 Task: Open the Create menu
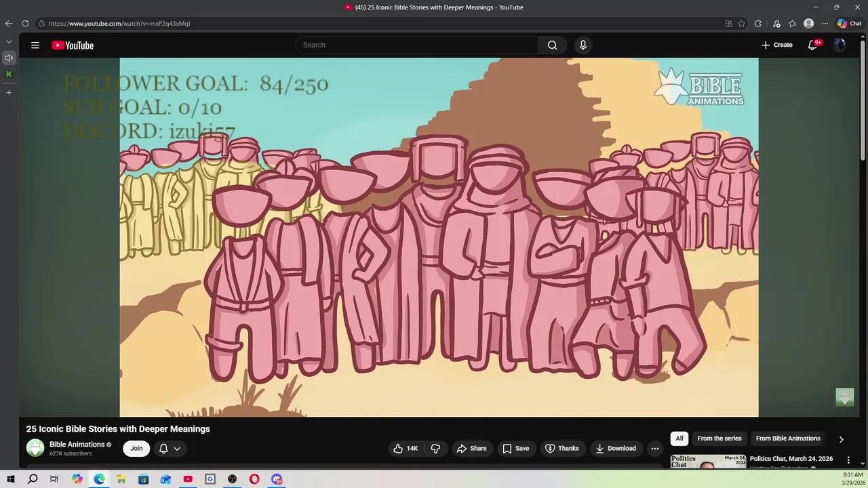pos(776,45)
